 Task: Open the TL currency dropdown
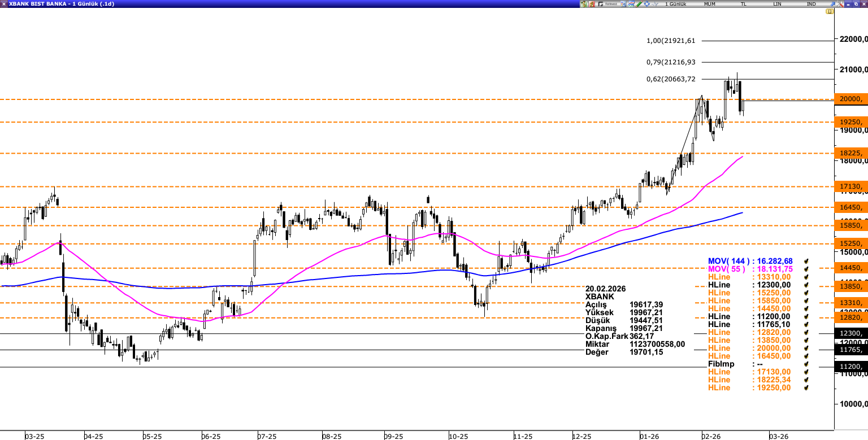click(744, 4)
